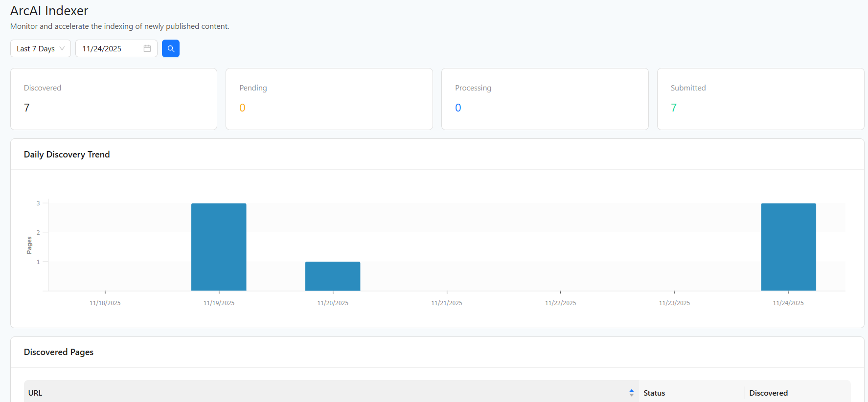Click the URL column sort arrows

tap(631, 393)
